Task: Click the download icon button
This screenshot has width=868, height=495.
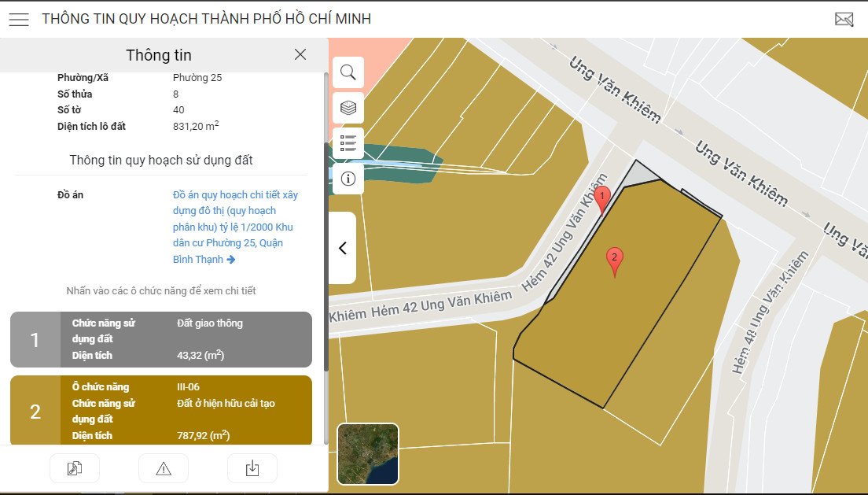Action: (x=252, y=469)
